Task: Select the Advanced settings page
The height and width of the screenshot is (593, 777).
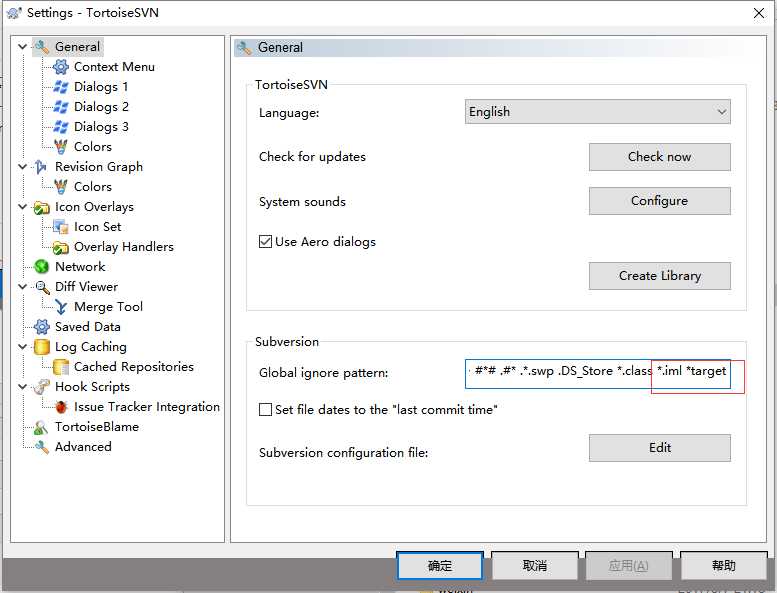Action: click(83, 447)
